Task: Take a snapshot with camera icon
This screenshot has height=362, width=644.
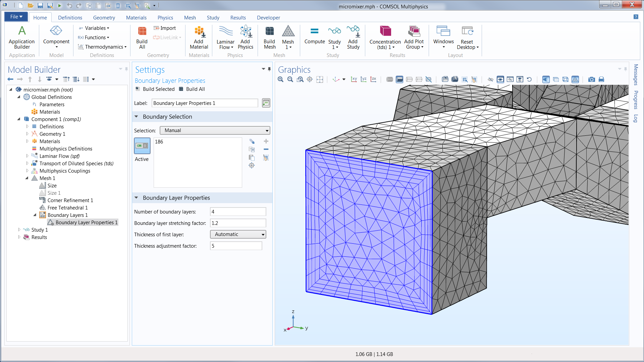Action: (x=591, y=79)
